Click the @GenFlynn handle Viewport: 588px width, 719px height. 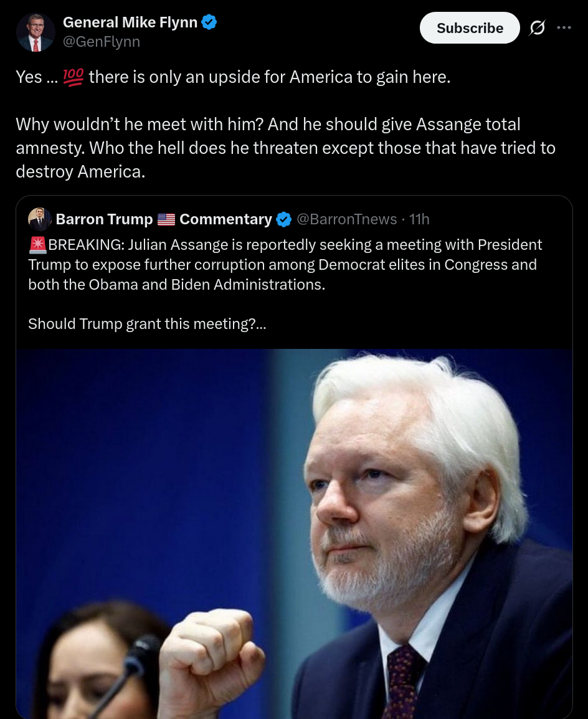click(x=102, y=42)
